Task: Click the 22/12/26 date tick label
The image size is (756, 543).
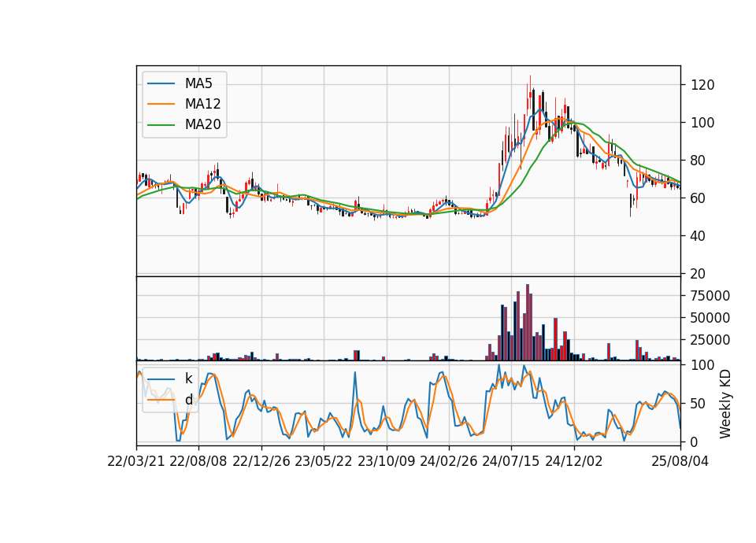Action: [261, 462]
